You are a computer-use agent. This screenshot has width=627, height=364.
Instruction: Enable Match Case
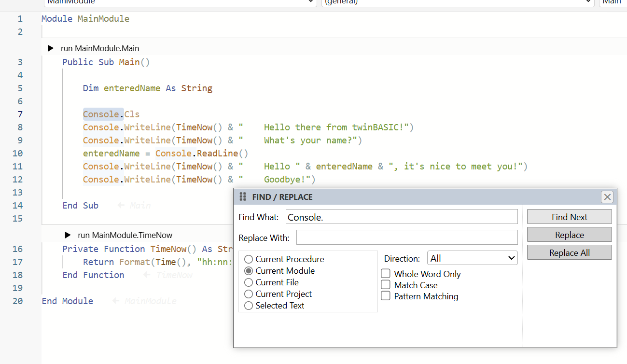tap(386, 285)
